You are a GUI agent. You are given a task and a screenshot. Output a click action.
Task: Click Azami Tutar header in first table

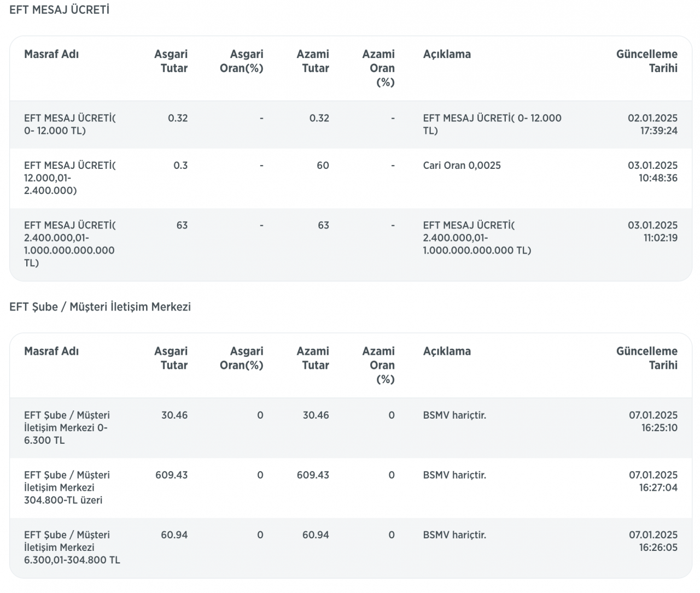click(x=313, y=61)
